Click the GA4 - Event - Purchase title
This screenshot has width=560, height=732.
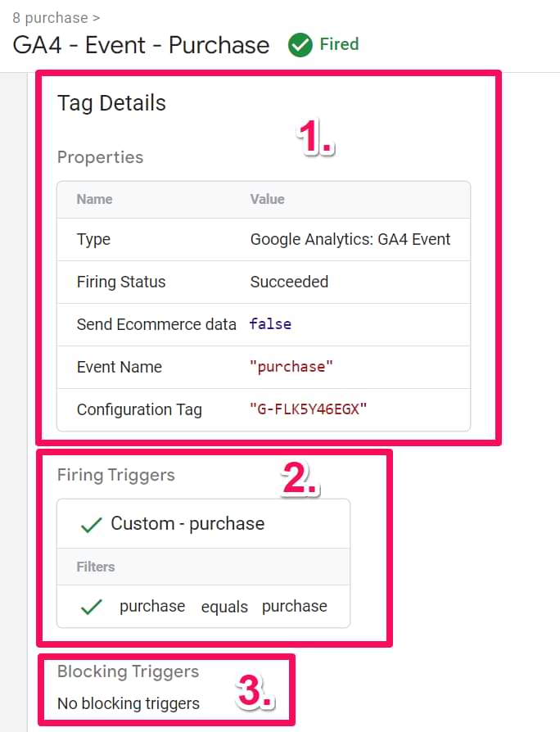pos(141,45)
